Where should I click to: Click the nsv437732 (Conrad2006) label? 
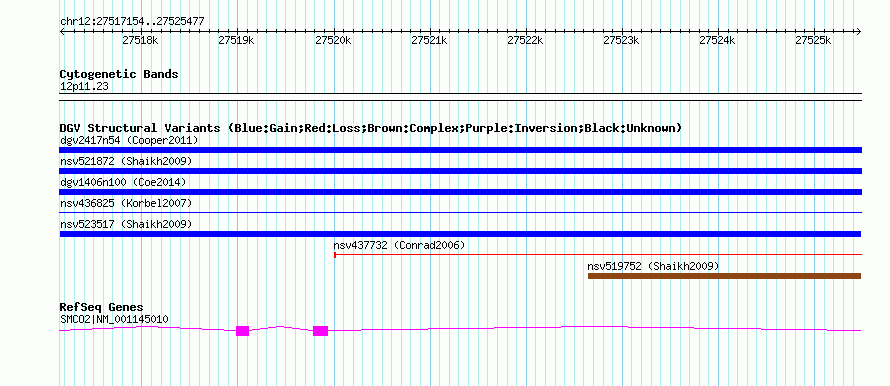(399, 245)
